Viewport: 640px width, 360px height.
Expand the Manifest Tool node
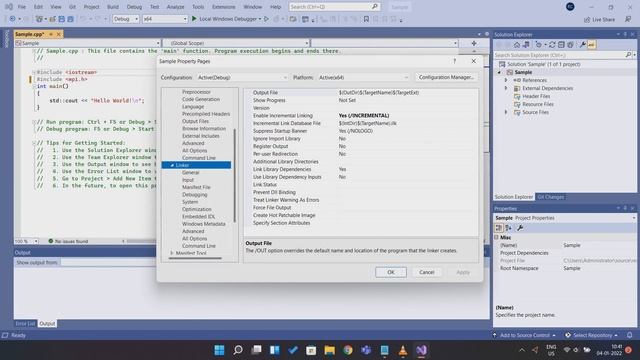[x=172, y=253]
